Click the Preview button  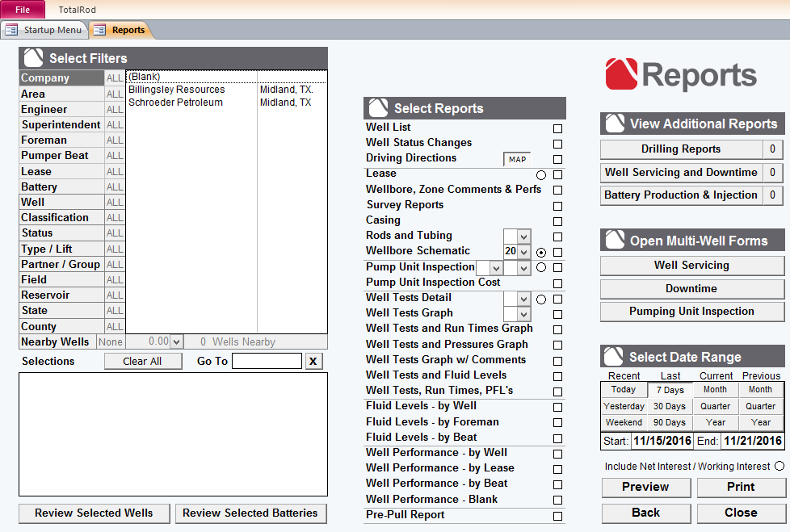646,487
